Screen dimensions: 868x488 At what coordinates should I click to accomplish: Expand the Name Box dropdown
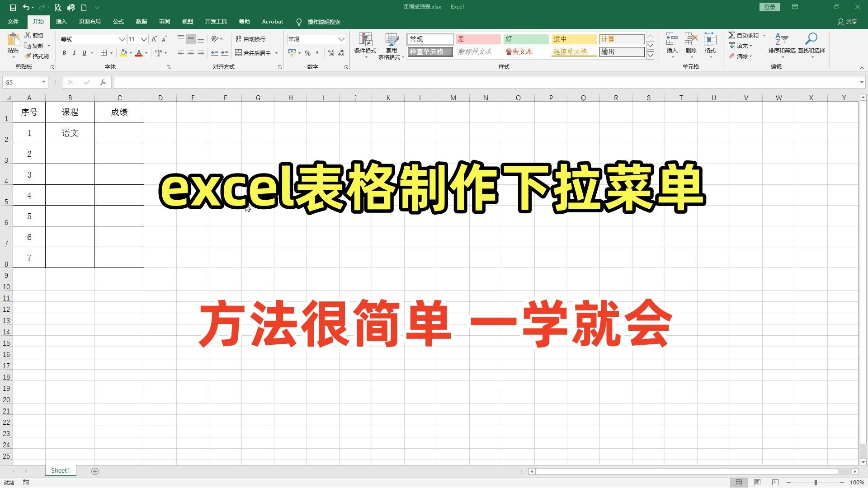[43, 82]
